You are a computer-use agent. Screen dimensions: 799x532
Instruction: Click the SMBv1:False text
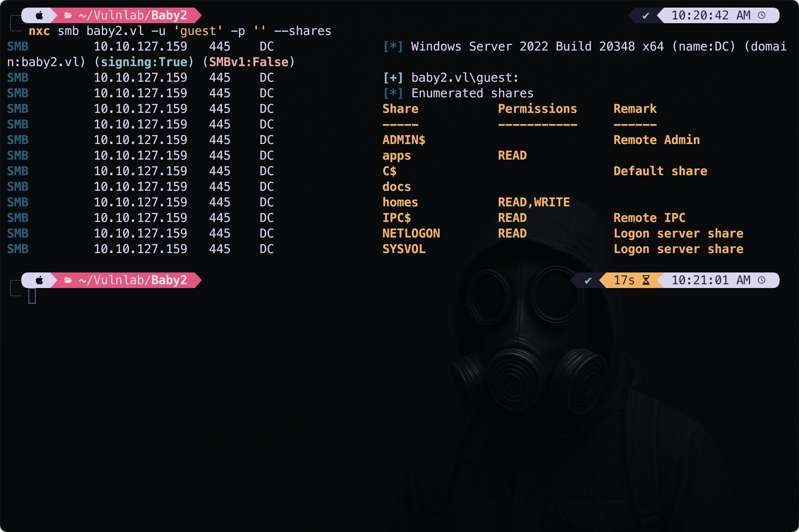(x=249, y=62)
